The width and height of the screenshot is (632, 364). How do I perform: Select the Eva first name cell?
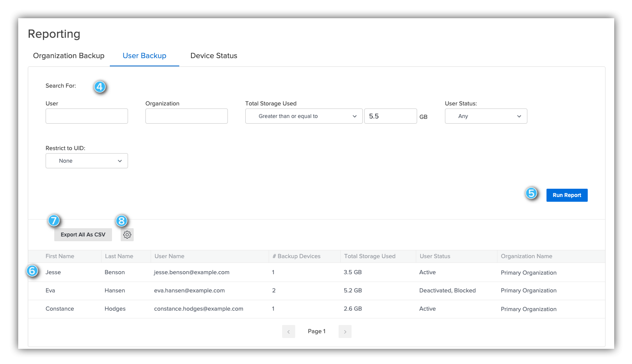click(x=50, y=291)
